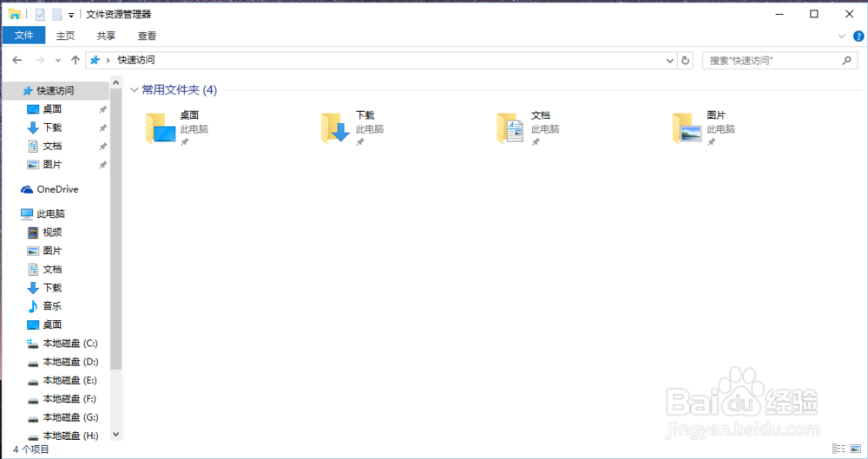Viewport: 868px width, 459px height.
Task: Open the customize quick access toolbar dropdown
Action: click(x=71, y=15)
